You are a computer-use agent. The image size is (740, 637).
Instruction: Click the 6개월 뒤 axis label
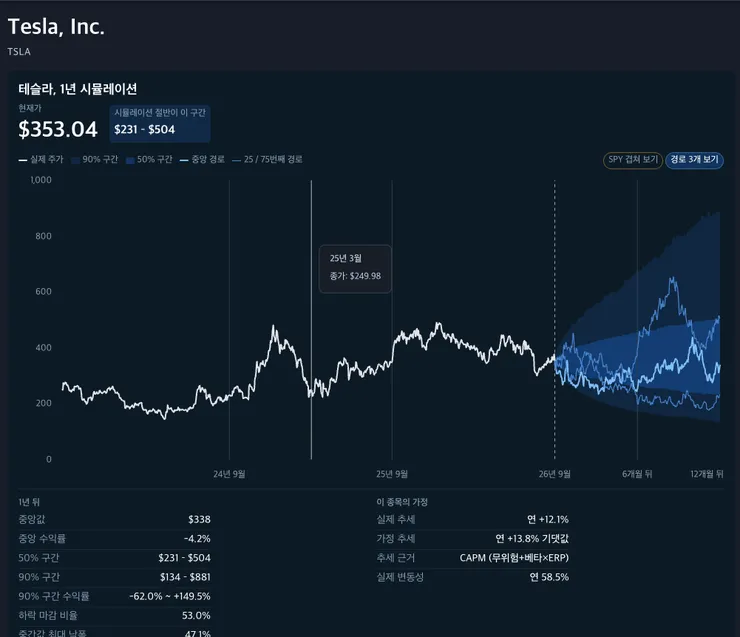(637, 474)
